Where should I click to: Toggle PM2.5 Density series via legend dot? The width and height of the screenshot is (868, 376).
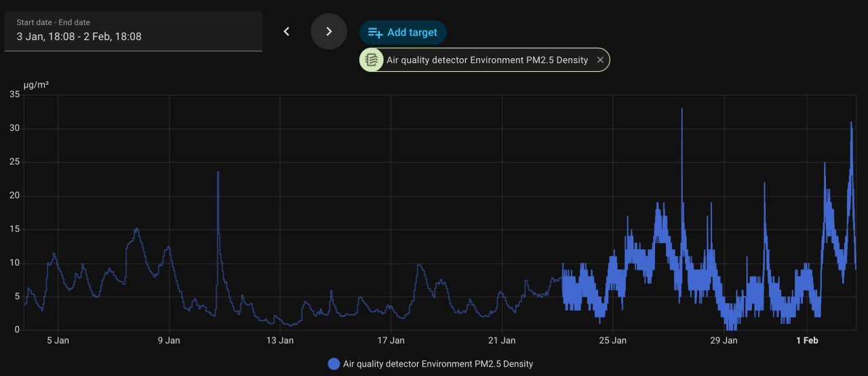[x=334, y=364]
